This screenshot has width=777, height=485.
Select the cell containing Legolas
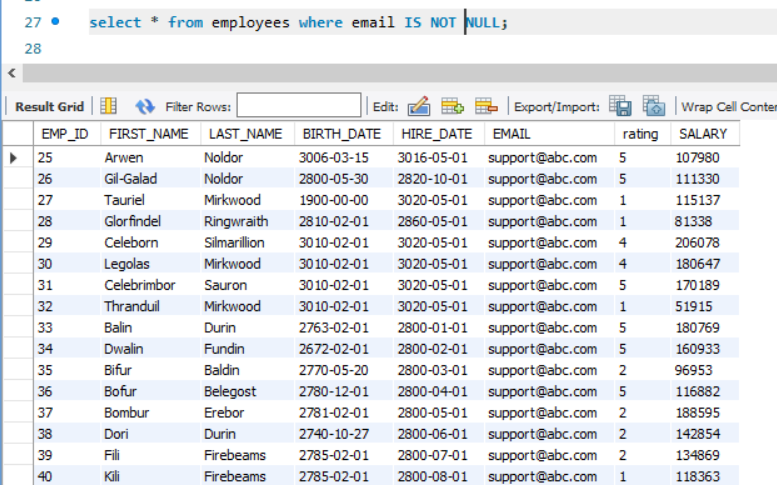tap(150, 264)
